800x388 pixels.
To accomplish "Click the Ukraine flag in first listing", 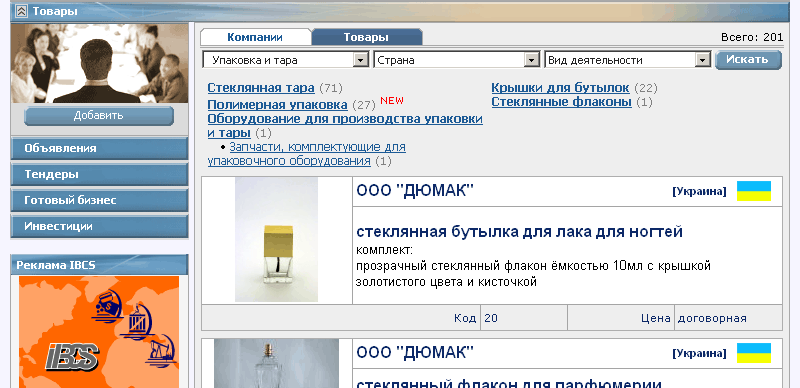I will [754, 191].
